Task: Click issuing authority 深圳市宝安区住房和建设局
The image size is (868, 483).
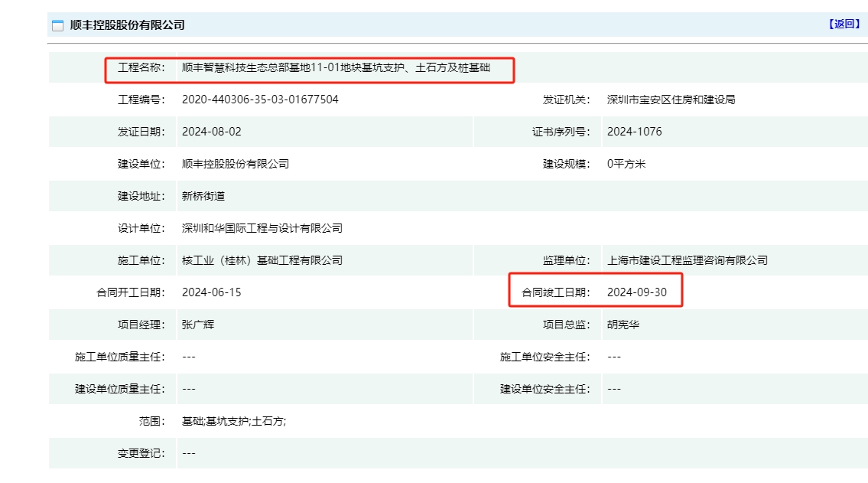Action: [x=671, y=100]
